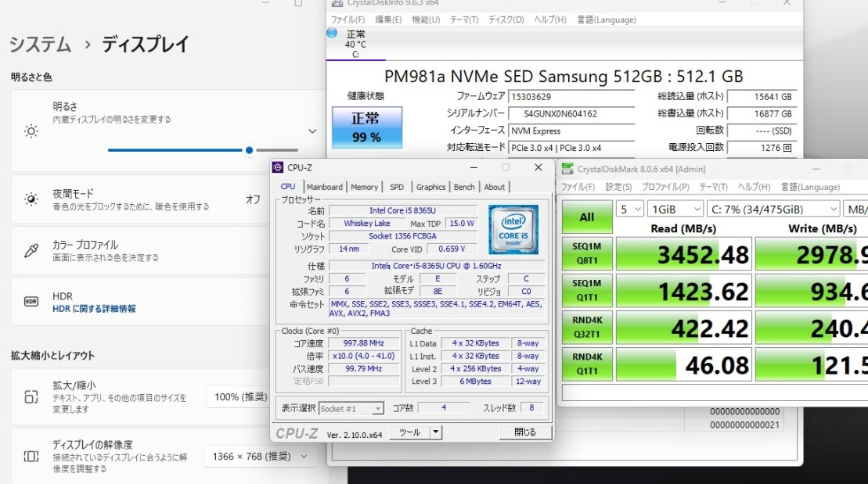Click the blue 正常 99% health status box
Screen dimensions: 868x484
pos(366,127)
